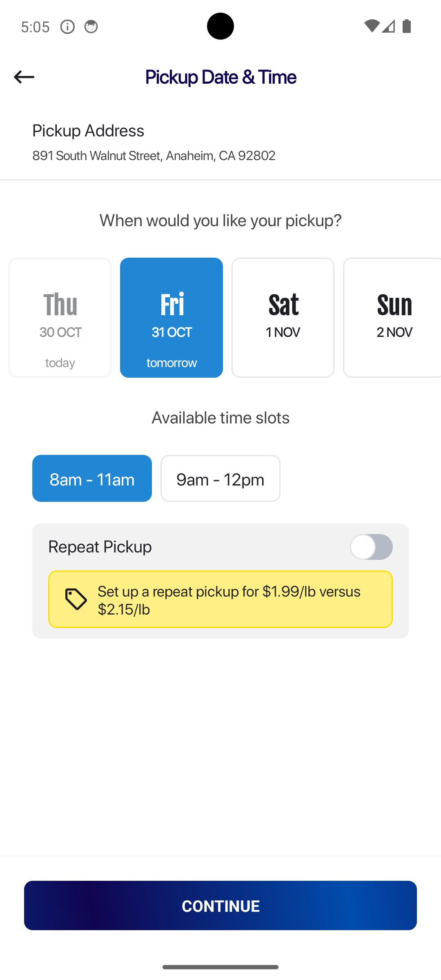441x980 pixels.
Task: Tap the Repeat Pickup label
Action: point(100,547)
